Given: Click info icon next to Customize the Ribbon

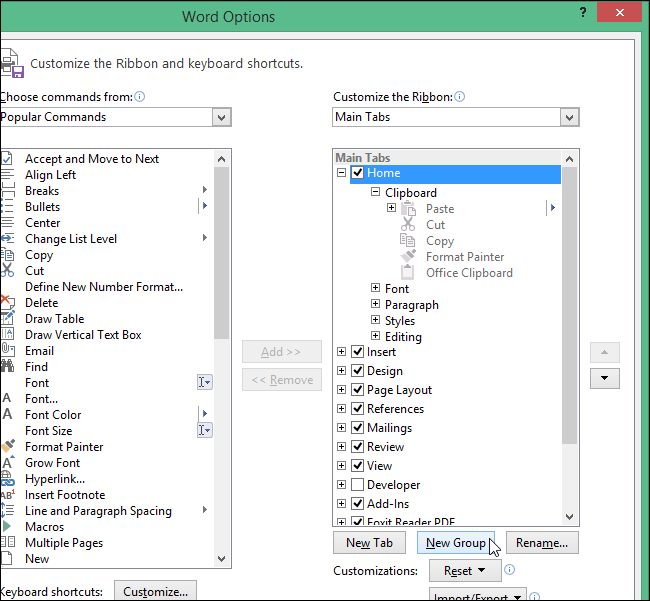Looking at the screenshot, I should click(x=459, y=97).
